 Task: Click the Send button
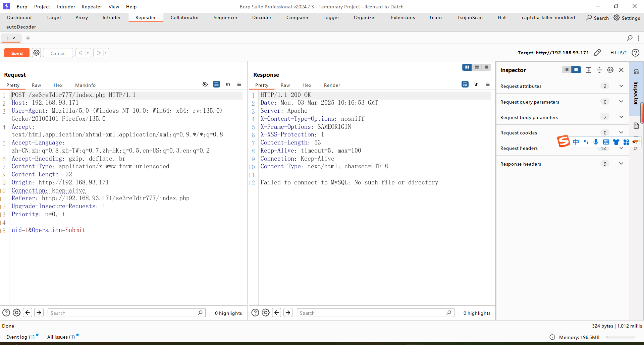pyautogui.click(x=16, y=53)
